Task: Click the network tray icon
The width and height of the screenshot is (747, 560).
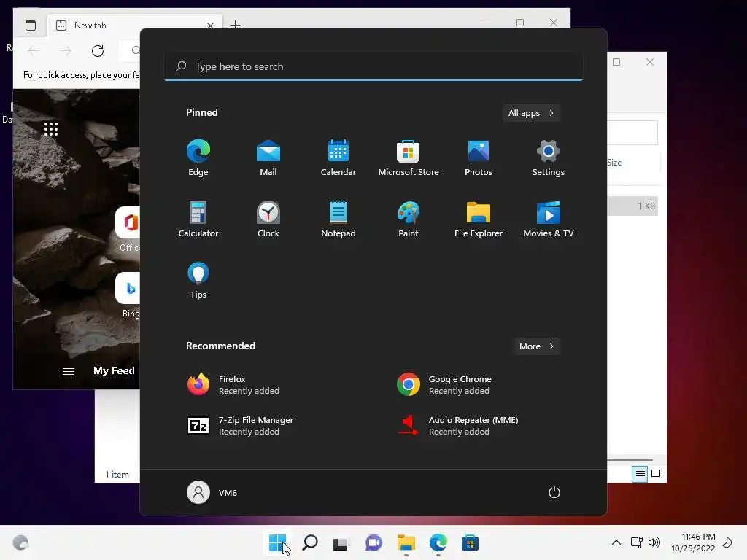Action: point(636,542)
